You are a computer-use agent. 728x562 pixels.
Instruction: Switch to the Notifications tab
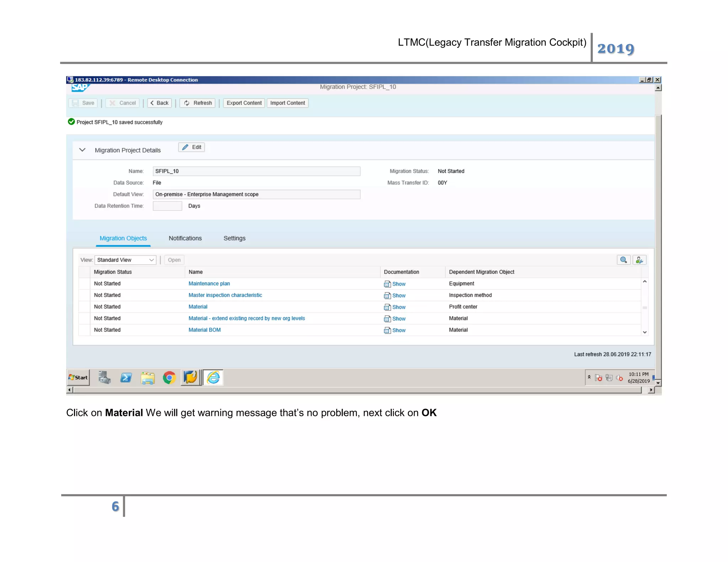pos(185,238)
